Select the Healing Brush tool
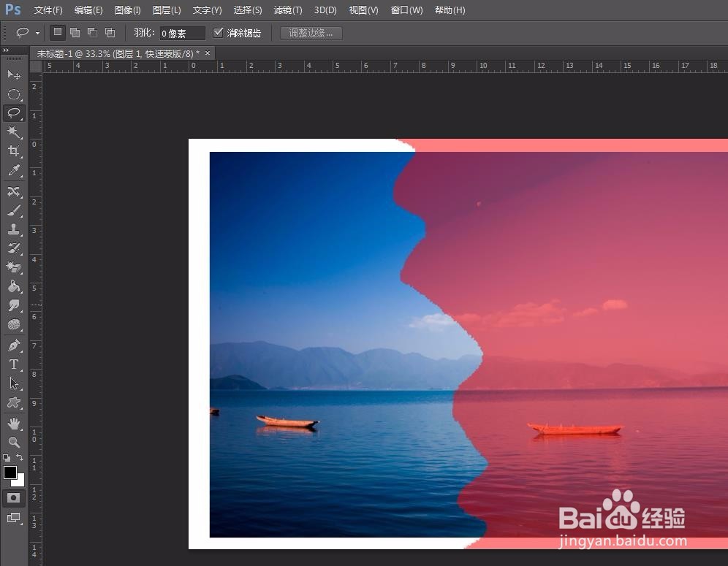The width and height of the screenshot is (728, 566). [x=14, y=191]
